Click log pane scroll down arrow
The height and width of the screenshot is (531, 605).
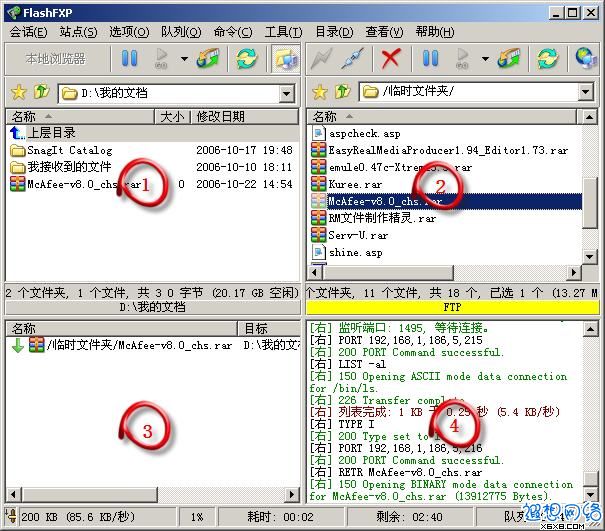click(x=590, y=494)
